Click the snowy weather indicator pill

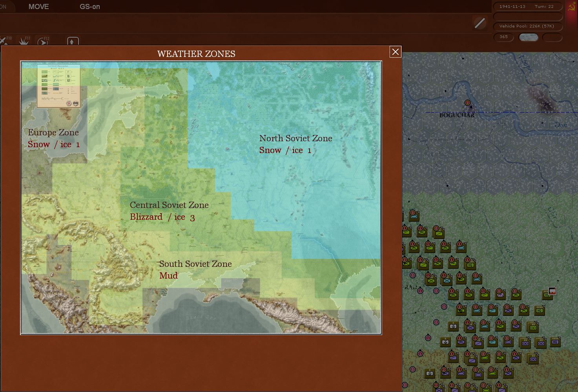point(528,37)
